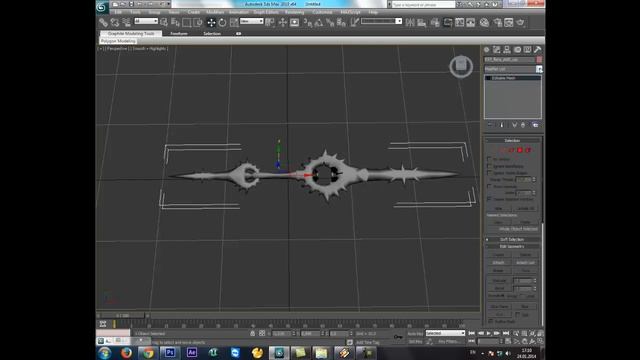This screenshot has height=360, width=640.
Task: Switch to the Utilities command panel
Action: pyautogui.click(x=538, y=50)
